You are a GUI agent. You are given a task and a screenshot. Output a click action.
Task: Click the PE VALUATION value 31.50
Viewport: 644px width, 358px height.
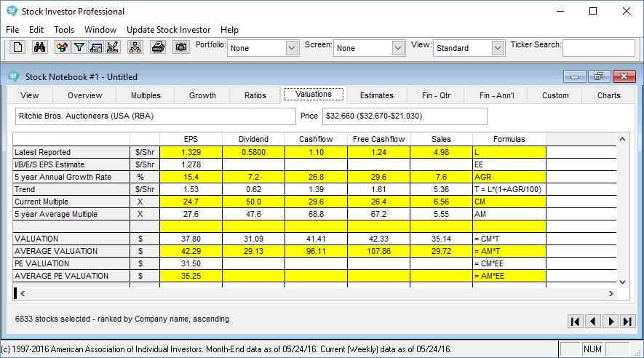coord(191,263)
